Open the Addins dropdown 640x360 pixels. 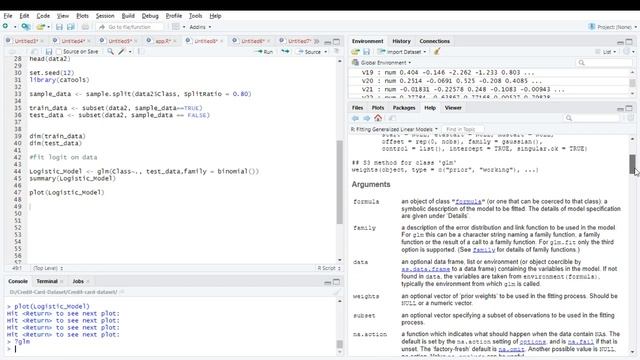click(200, 27)
